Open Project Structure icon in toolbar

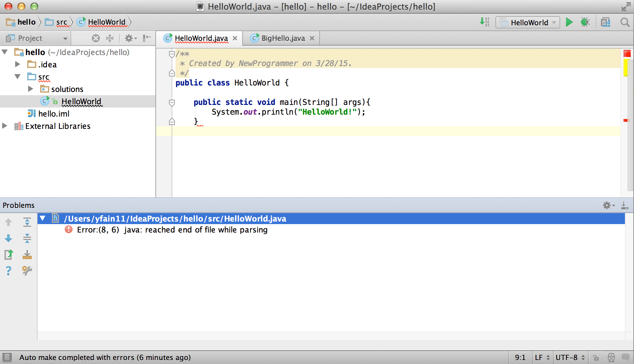(605, 22)
